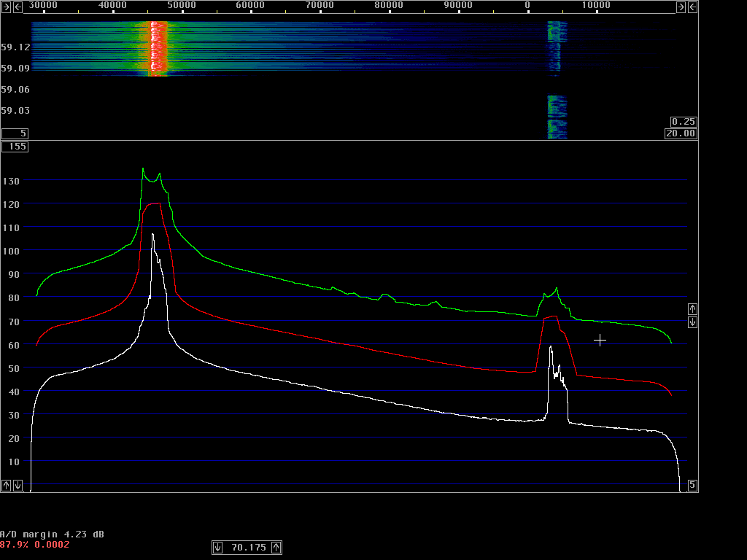Click the 50000 frequency scale label
This screenshot has width=747, height=560.
click(x=181, y=5)
